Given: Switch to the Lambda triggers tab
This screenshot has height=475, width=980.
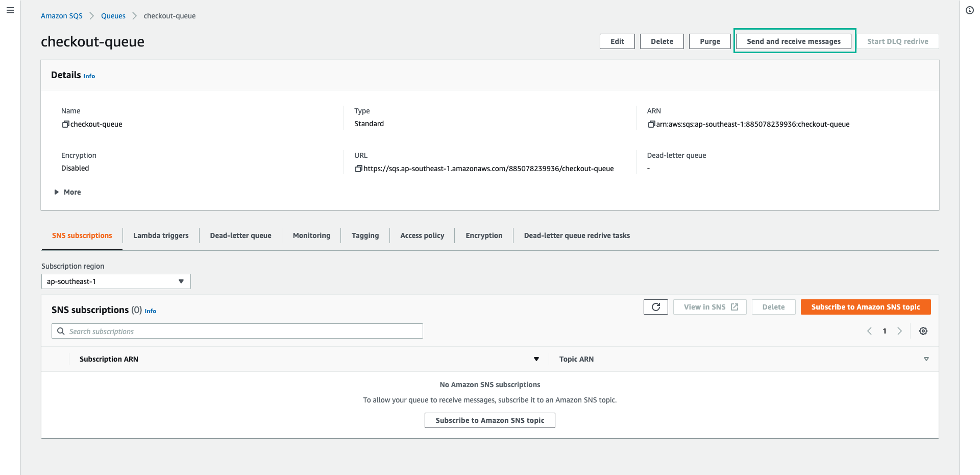Looking at the screenshot, I should (x=161, y=235).
